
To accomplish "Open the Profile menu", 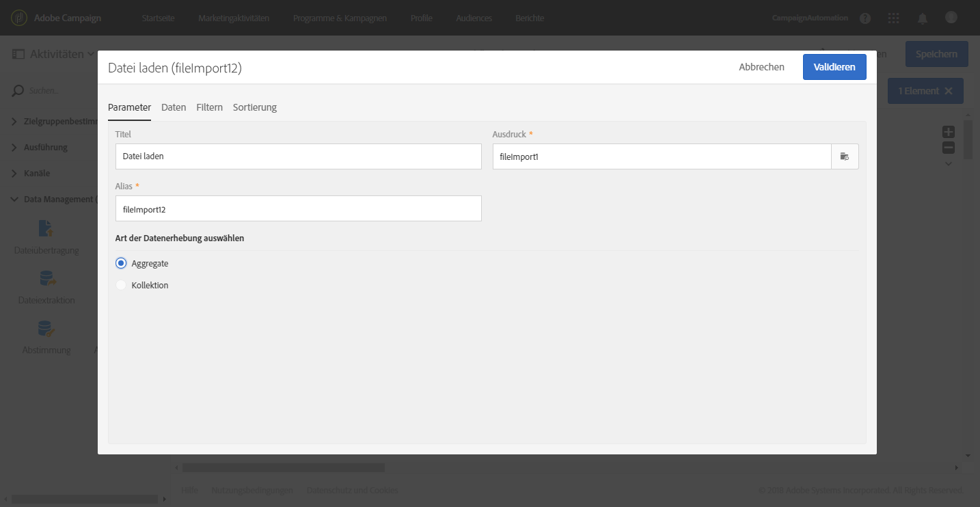I will click(x=422, y=18).
